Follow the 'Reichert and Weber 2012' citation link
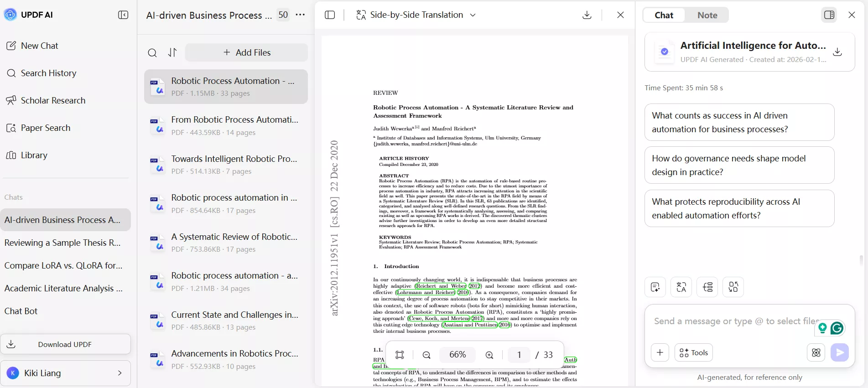868x388 pixels. pyautogui.click(x=448, y=286)
